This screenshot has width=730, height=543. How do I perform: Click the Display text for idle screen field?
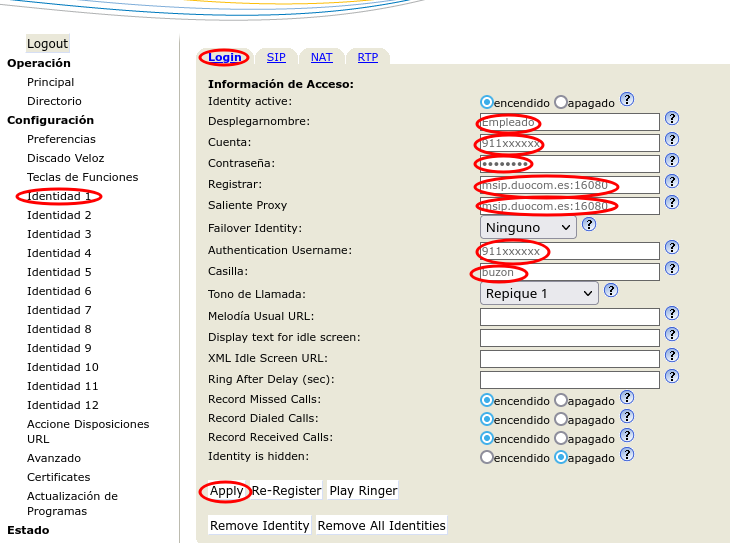[570, 338]
